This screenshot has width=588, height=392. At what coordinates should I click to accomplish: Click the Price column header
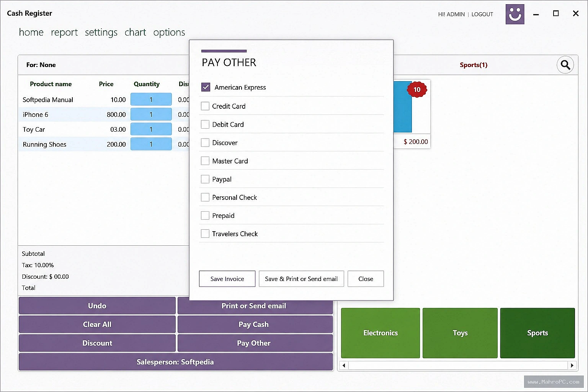[106, 84]
